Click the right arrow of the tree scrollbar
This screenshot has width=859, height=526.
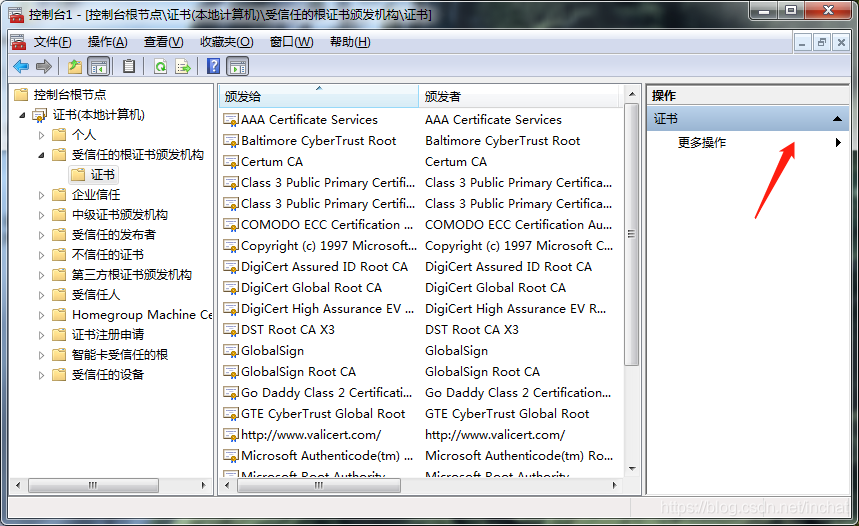[203, 485]
